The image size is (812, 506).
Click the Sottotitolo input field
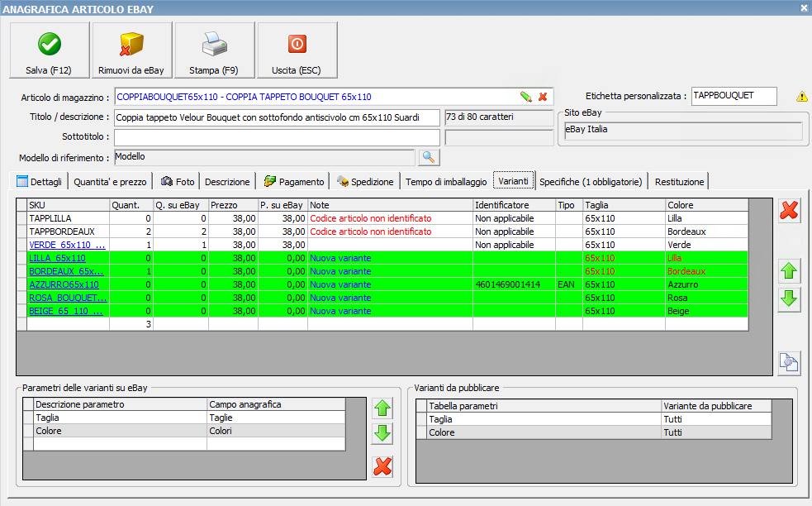click(277, 137)
